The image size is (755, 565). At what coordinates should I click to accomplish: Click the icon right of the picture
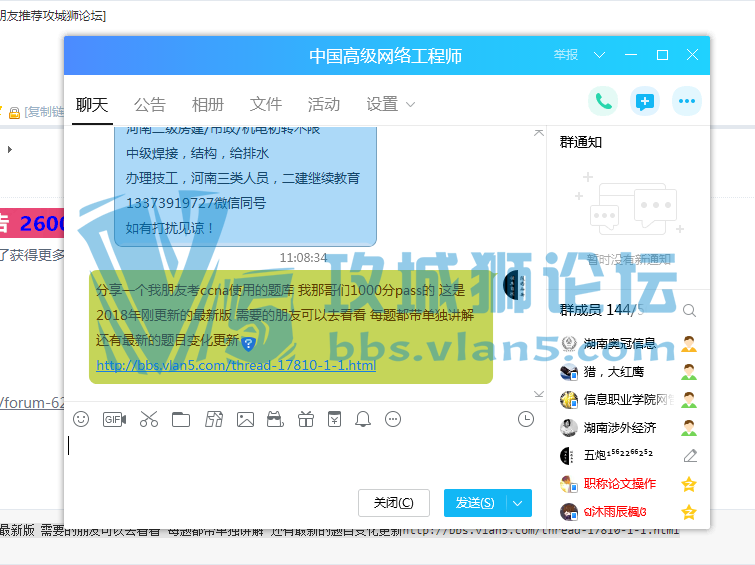275,419
